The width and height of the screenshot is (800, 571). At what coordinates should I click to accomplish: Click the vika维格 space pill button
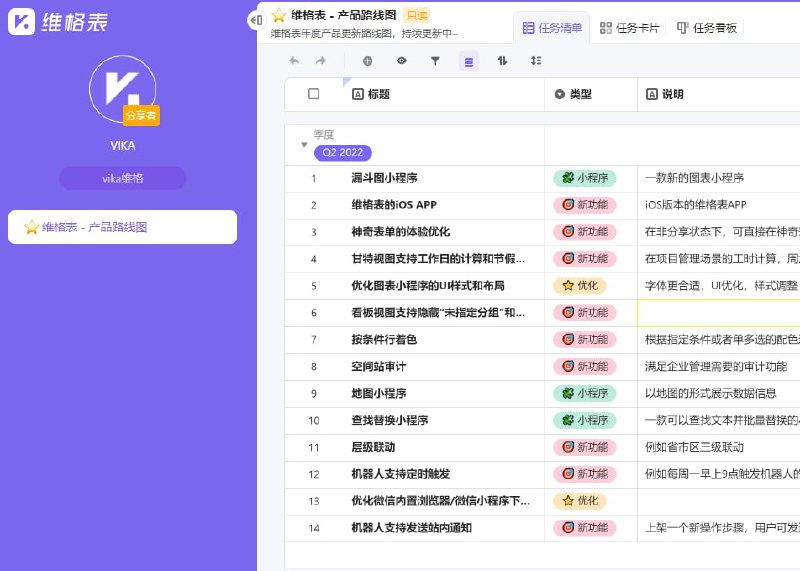[x=122, y=178]
